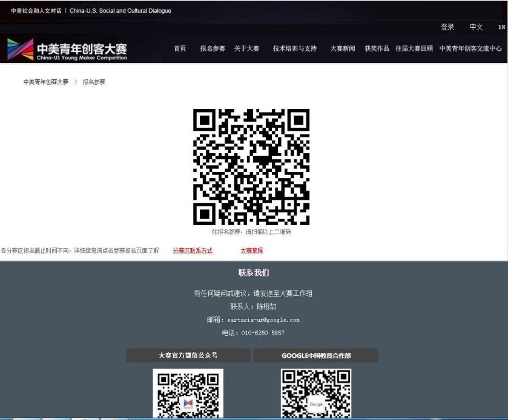Click the 分赛区联系方式 red link
Viewport: 508px width, 420px height.
pos(193,251)
